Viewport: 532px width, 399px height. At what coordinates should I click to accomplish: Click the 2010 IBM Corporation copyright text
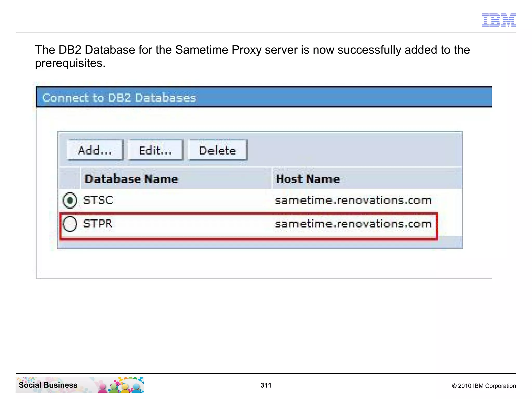(484, 386)
